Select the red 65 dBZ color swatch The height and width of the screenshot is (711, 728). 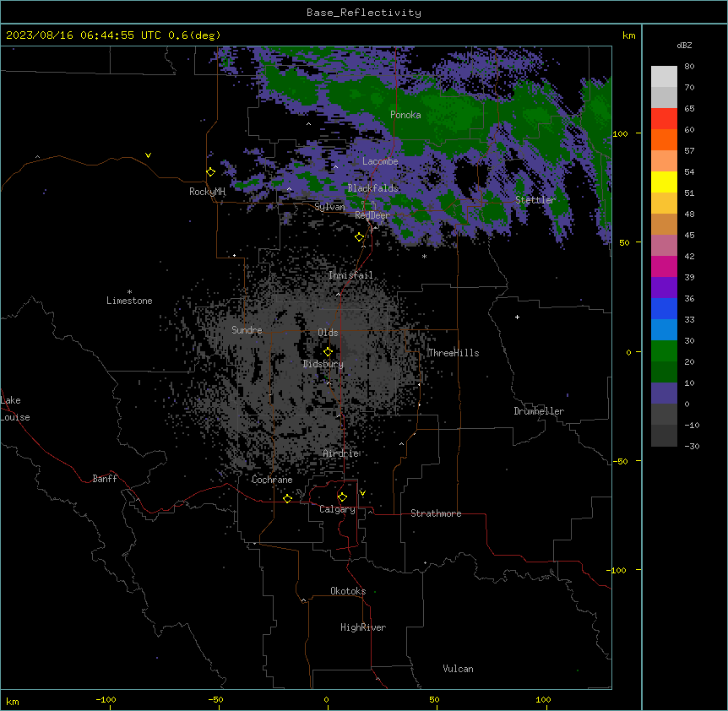[x=664, y=118]
